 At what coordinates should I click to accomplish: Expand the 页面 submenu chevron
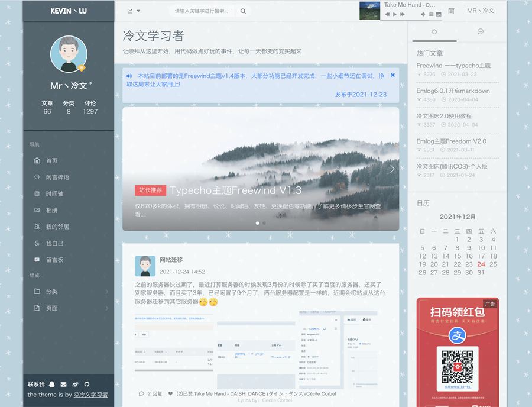click(x=107, y=308)
